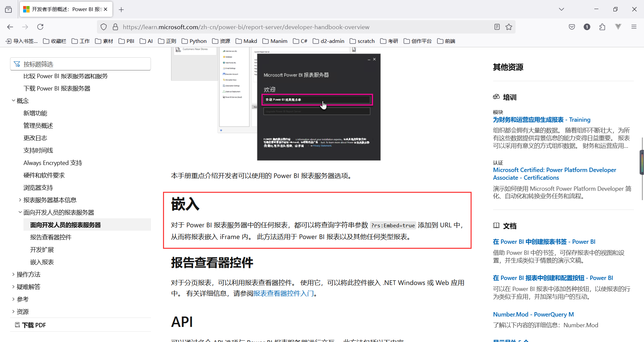The image size is (644, 342).
Task: Follow the 报表查看器控件入门 link
Action: point(284,293)
